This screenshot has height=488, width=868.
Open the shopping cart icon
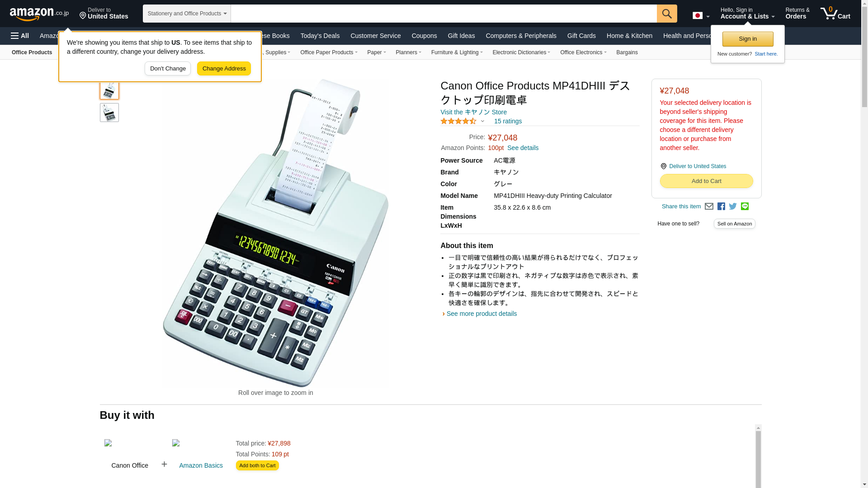835,14
